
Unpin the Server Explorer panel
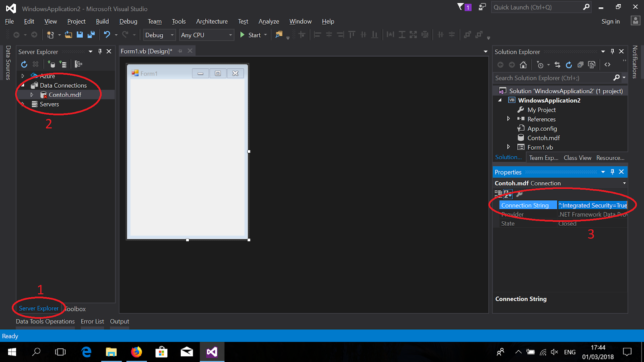[x=99, y=51]
